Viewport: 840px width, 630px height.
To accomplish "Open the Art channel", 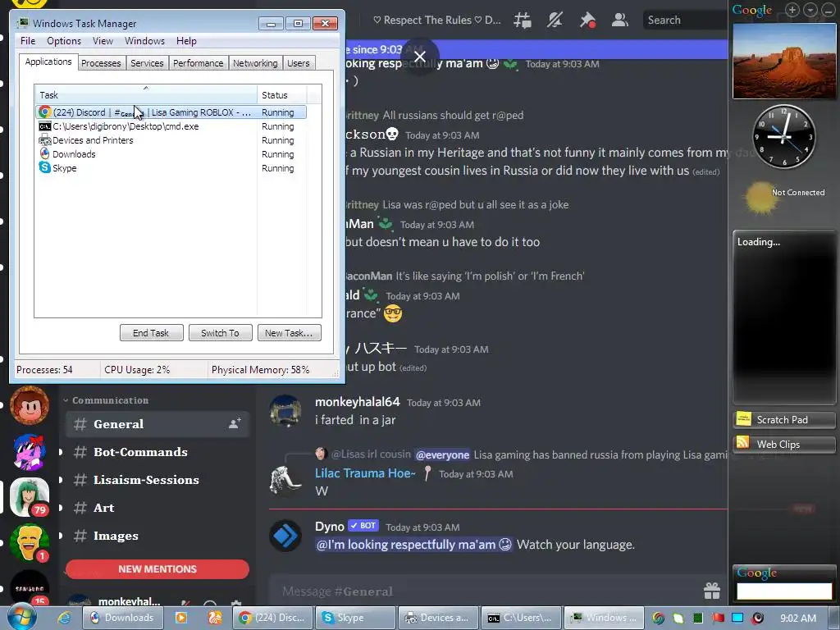I will pyautogui.click(x=157, y=507).
